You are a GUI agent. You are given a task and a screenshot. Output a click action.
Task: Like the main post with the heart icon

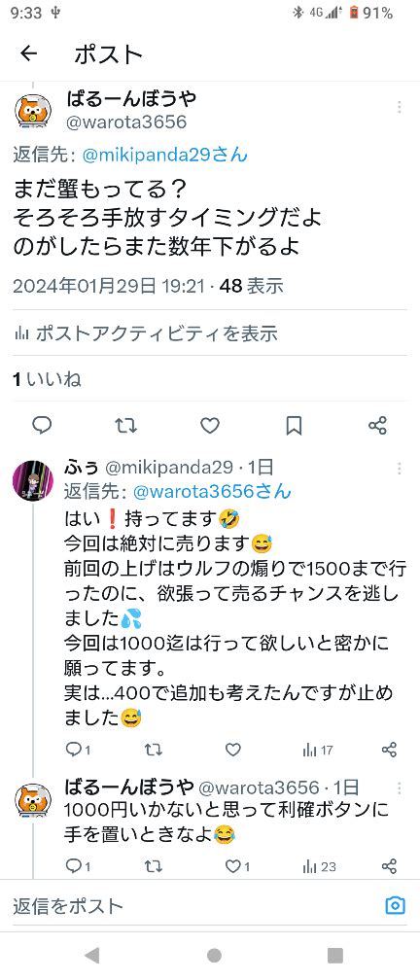pos(210,426)
